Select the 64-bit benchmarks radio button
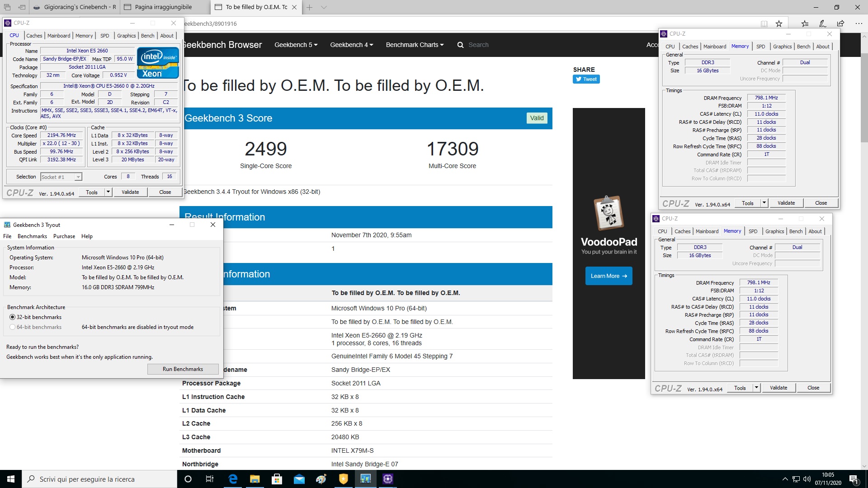The height and width of the screenshot is (488, 868). 12,327
